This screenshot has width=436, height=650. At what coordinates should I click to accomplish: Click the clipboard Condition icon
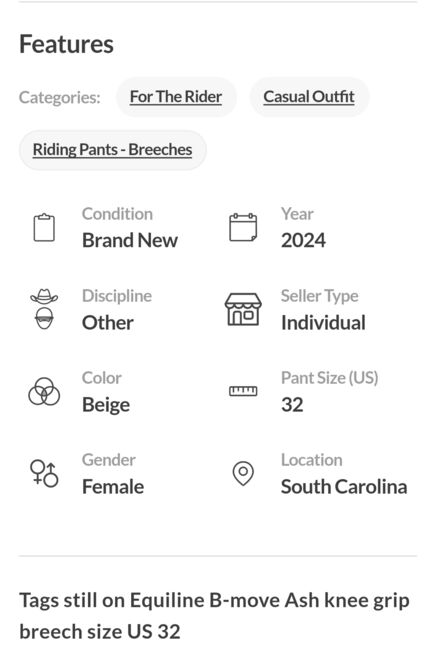44,227
